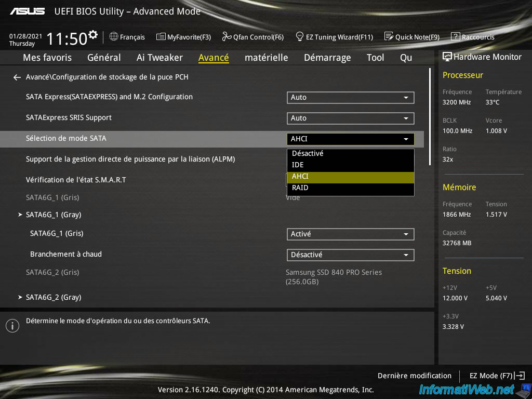Screen dimensions: 532x399
Task: Open SATA Express and M.2 Configuration dropdown
Action: (351, 97)
